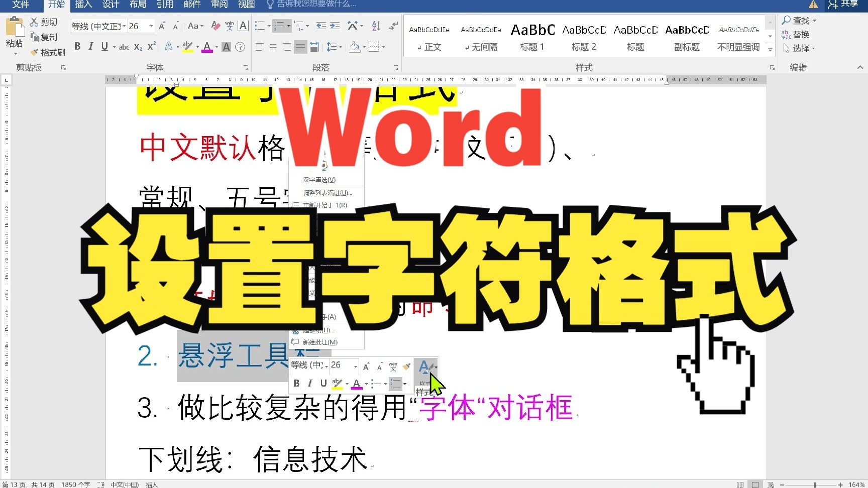Open the 邮件 ribbon tab
This screenshot has height=488, width=868.
191,5
